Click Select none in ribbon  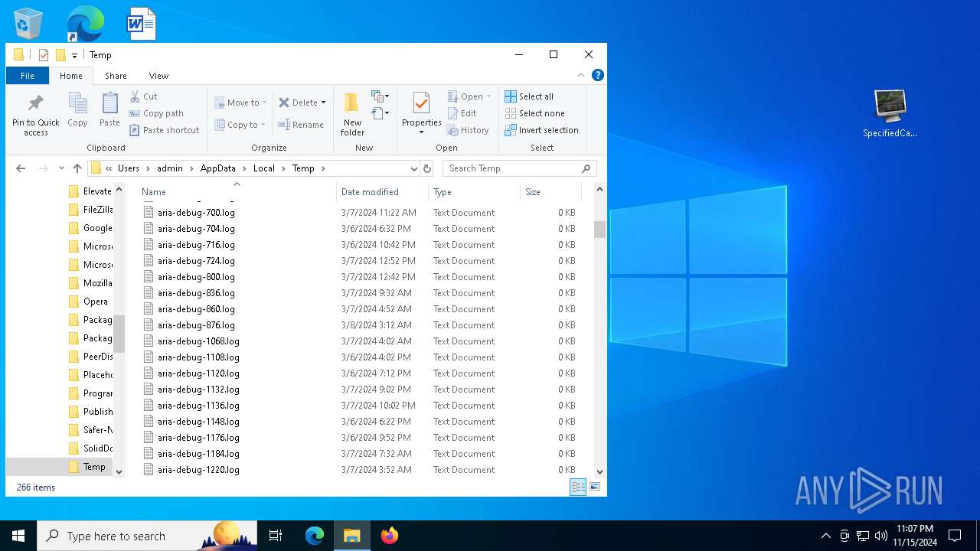pyautogui.click(x=534, y=113)
